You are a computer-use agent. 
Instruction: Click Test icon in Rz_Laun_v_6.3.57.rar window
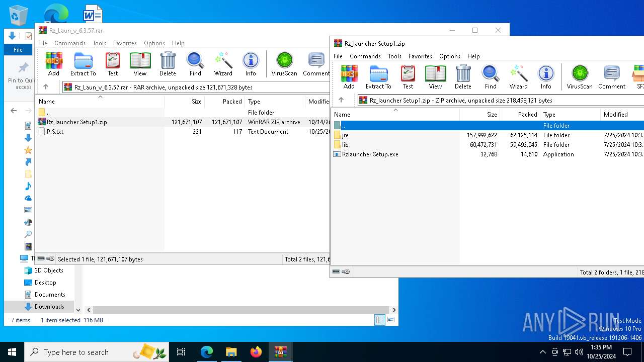point(113,64)
